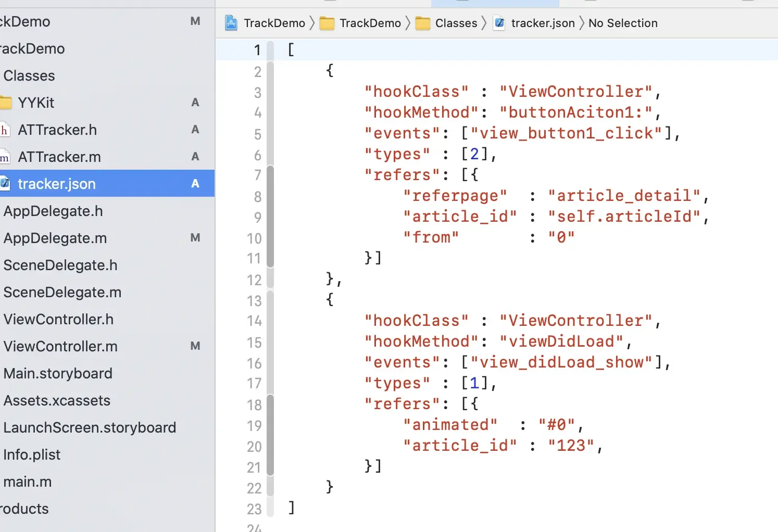Click the YYKit folder icon in sidebar
This screenshot has height=532, width=778.
[6, 103]
